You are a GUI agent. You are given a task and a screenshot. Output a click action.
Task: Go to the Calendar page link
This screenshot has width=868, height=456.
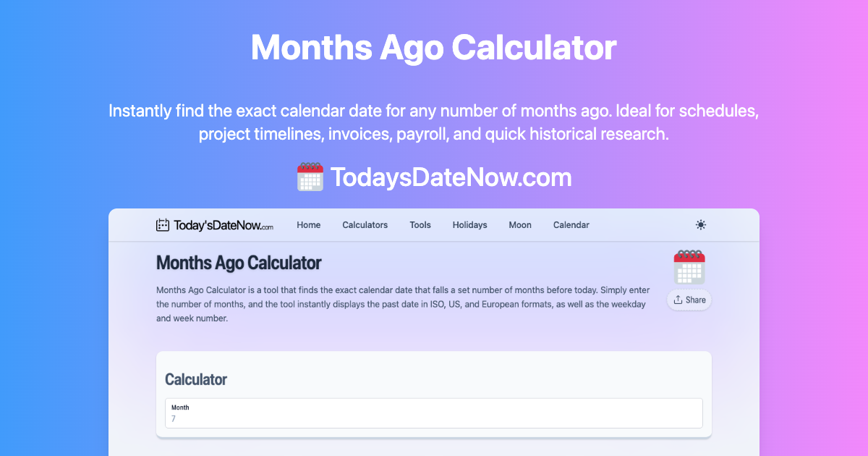(x=571, y=224)
